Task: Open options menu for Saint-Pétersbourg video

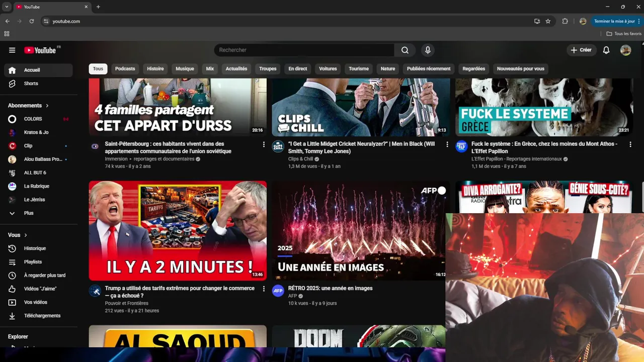Action: click(x=264, y=144)
